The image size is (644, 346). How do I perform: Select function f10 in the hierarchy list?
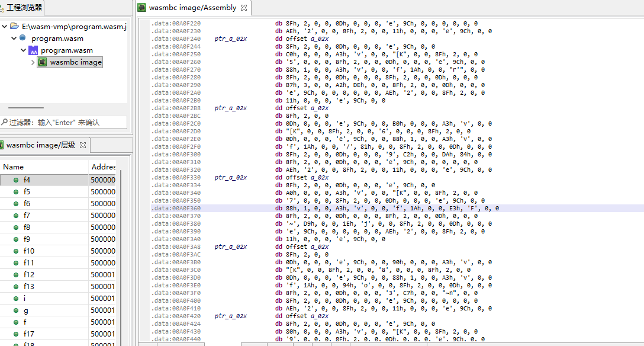57,251
